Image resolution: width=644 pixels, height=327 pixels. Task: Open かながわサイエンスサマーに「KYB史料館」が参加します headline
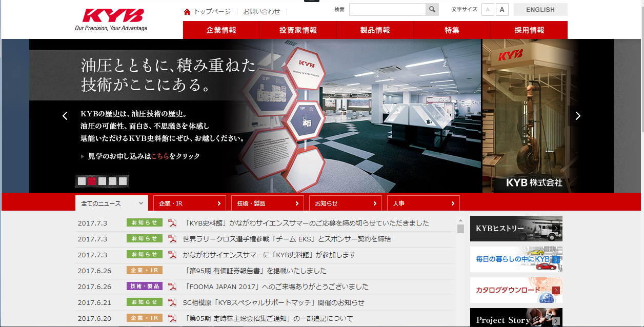pyautogui.click(x=269, y=255)
